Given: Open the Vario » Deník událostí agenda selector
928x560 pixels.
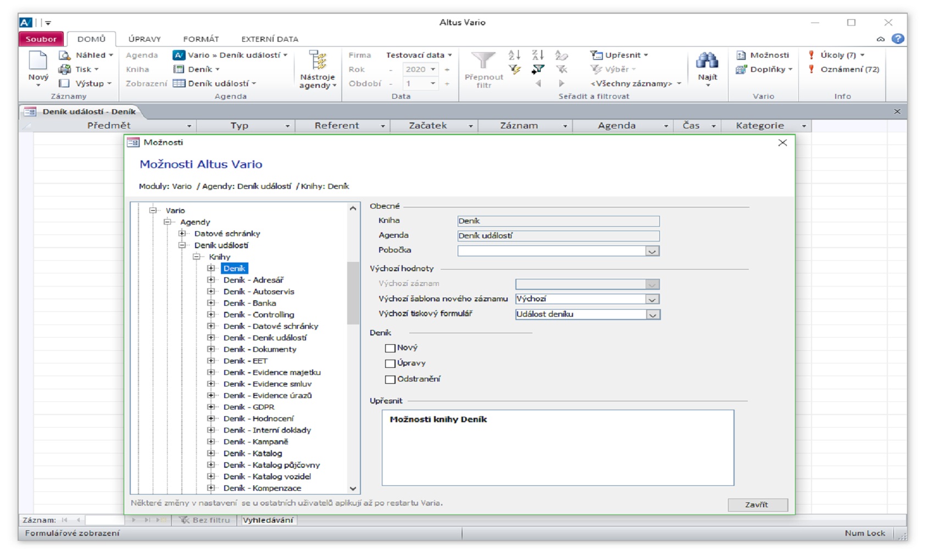Looking at the screenshot, I should 230,55.
